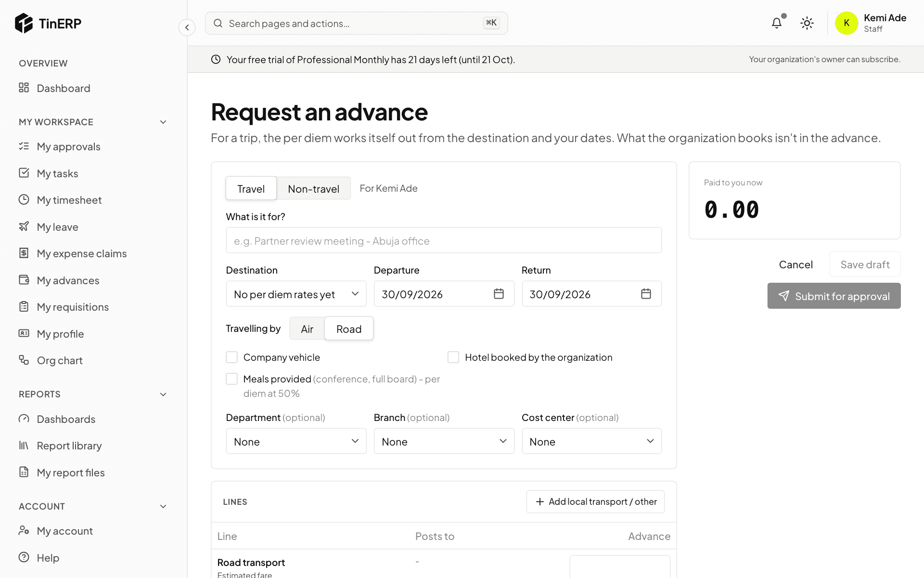The width and height of the screenshot is (924, 578).
Task: Collapse the Reports sidebar section
Action: (163, 394)
